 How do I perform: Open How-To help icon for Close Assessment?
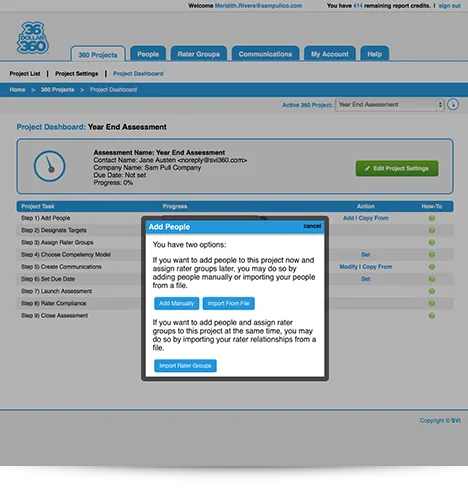(432, 316)
